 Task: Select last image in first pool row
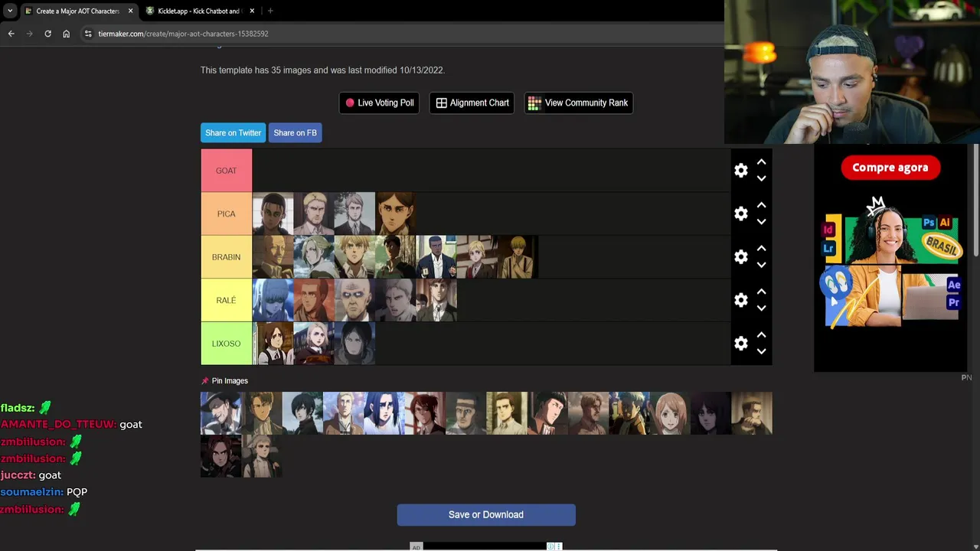click(x=752, y=413)
